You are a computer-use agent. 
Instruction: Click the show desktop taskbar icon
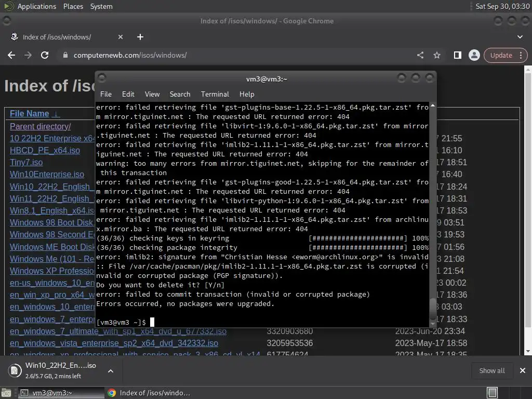tap(6, 393)
